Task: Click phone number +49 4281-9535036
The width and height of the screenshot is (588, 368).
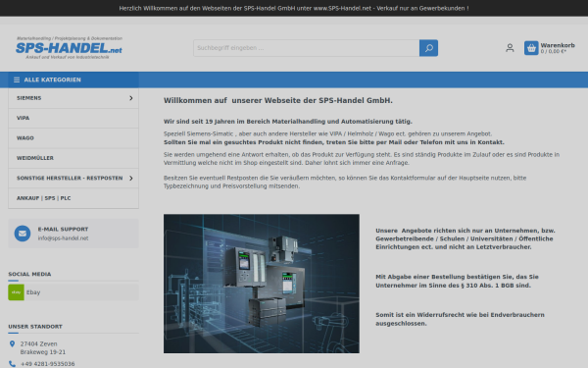Action: (x=48, y=363)
